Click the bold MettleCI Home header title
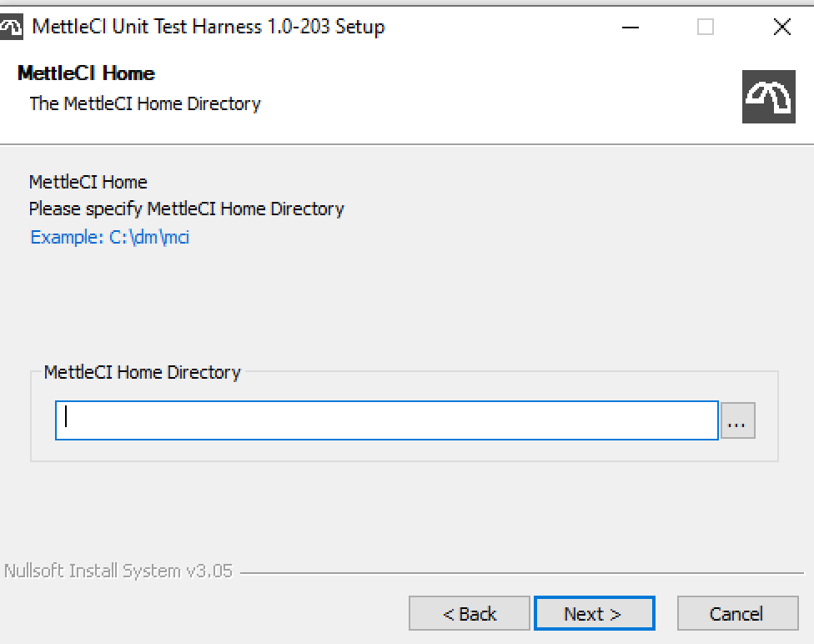Viewport: 814px width, 644px height. point(86,73)
